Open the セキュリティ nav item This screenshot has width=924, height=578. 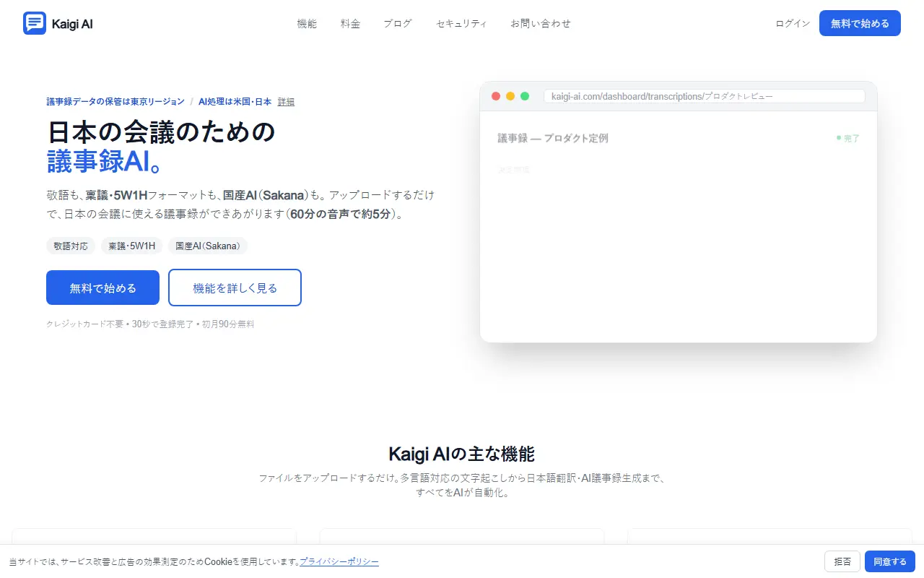(x=461, y=23)
